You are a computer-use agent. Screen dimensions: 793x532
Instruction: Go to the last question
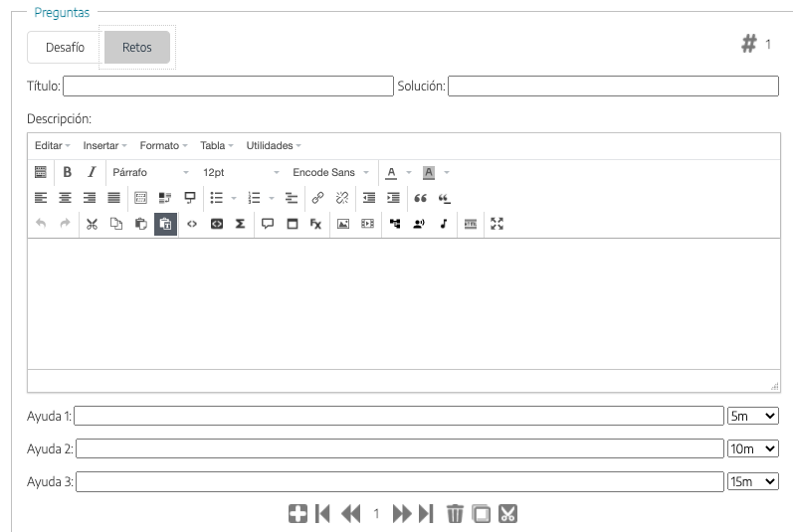pos(427,514)
